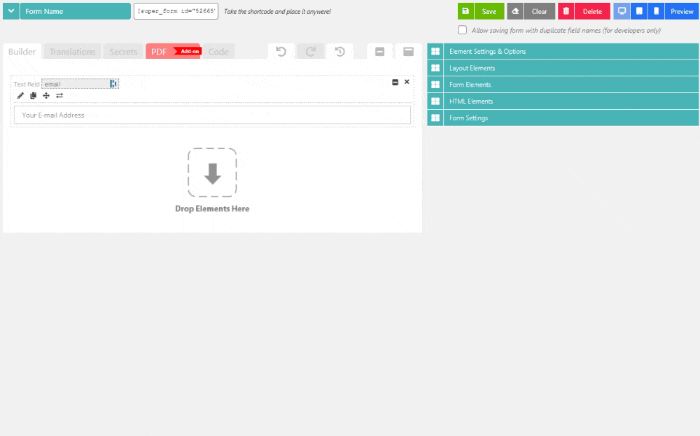Open the Code tab
700x436 pixels.
tap(218, 51)
